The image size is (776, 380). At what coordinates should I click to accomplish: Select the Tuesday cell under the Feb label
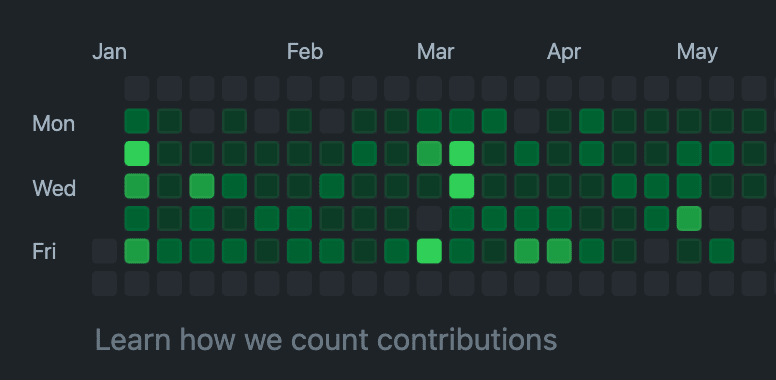299,153
